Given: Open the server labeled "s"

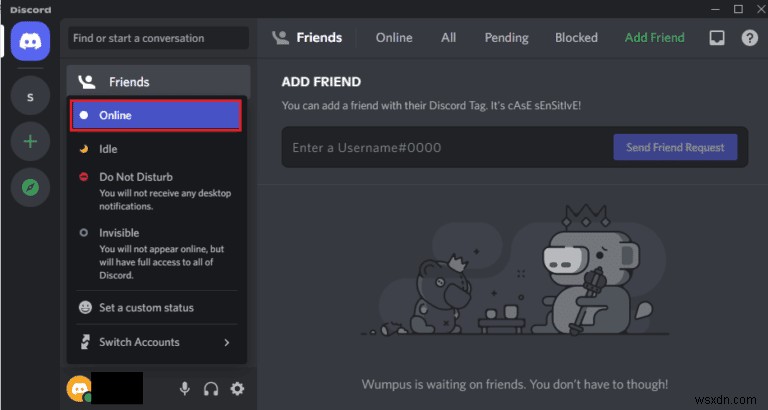Looking at the screenshot, I should pyautogui.click(x=30, y=96).
